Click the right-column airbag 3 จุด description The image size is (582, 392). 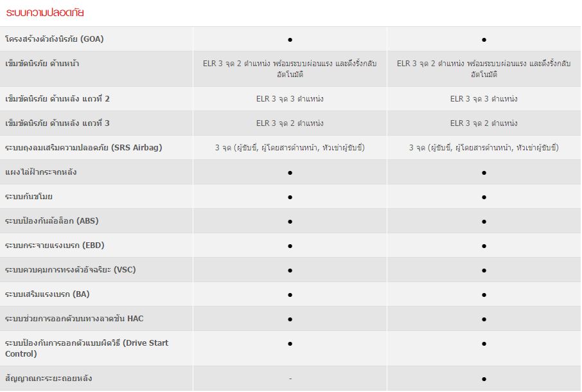pyautogui.click(x=484, y=148)
